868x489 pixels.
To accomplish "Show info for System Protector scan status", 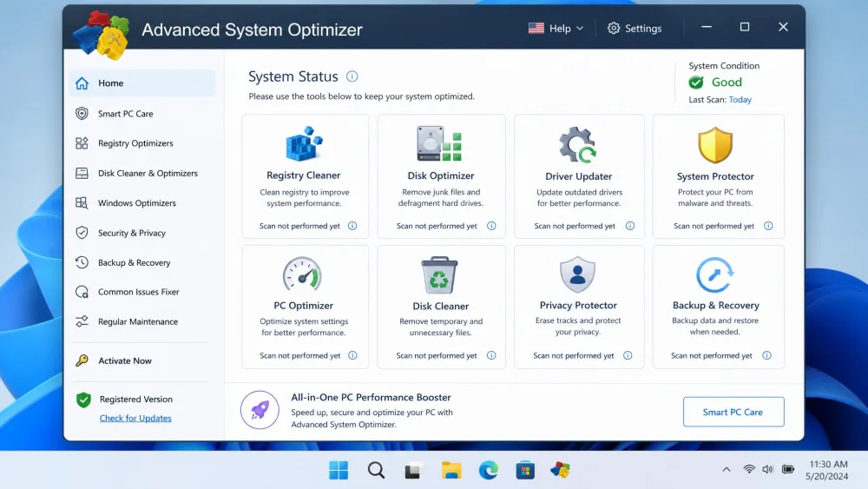I will (768, 226).
